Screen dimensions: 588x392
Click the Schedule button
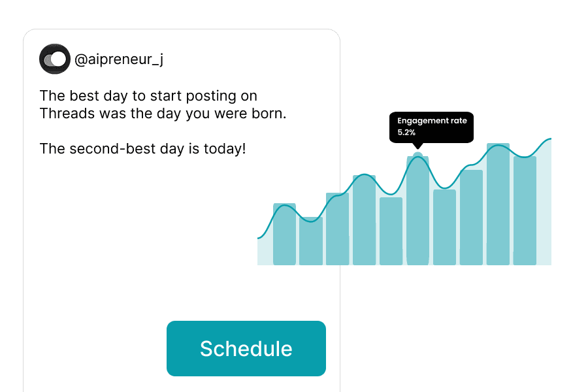246,348
